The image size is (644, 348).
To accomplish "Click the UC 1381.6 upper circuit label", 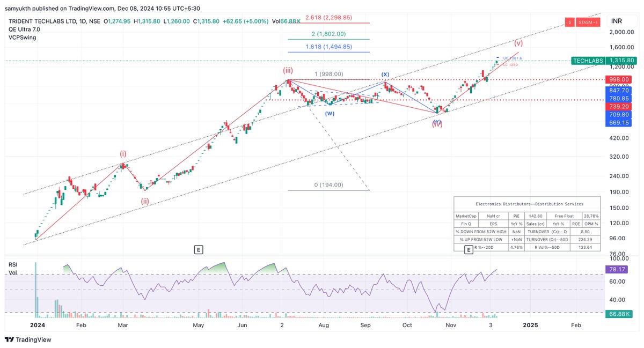I will pos(513,58).
